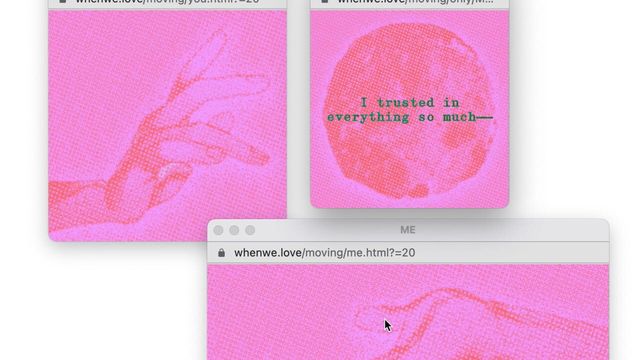This screenshot has width=640, height=360.
Task: Click the ME window title text
Action: click(x=408, y=230)
